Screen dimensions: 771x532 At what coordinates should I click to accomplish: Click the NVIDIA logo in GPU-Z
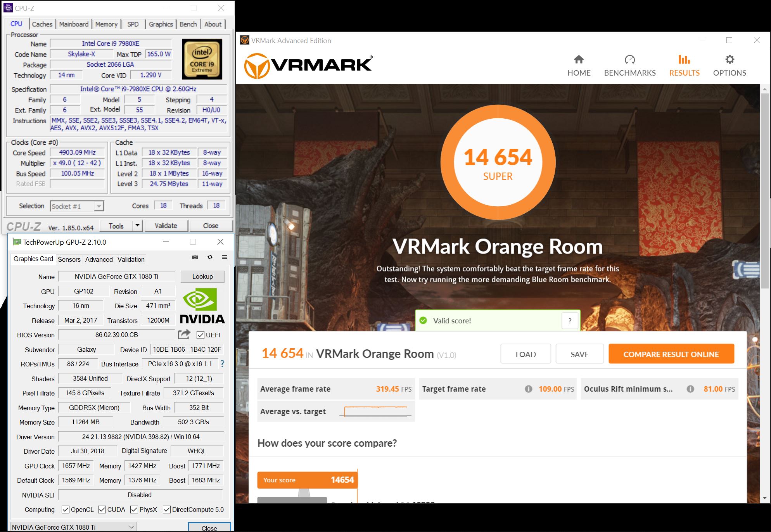tap(202, 306)
